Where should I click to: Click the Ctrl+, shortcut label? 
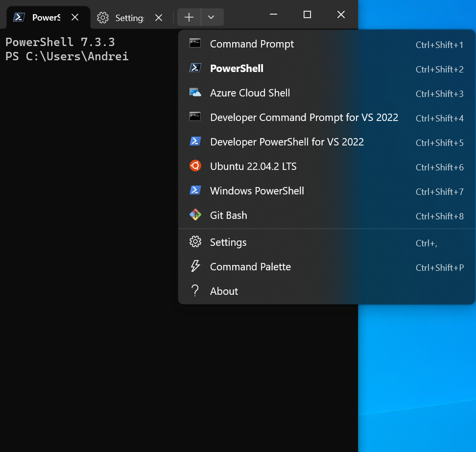point(426,243)
